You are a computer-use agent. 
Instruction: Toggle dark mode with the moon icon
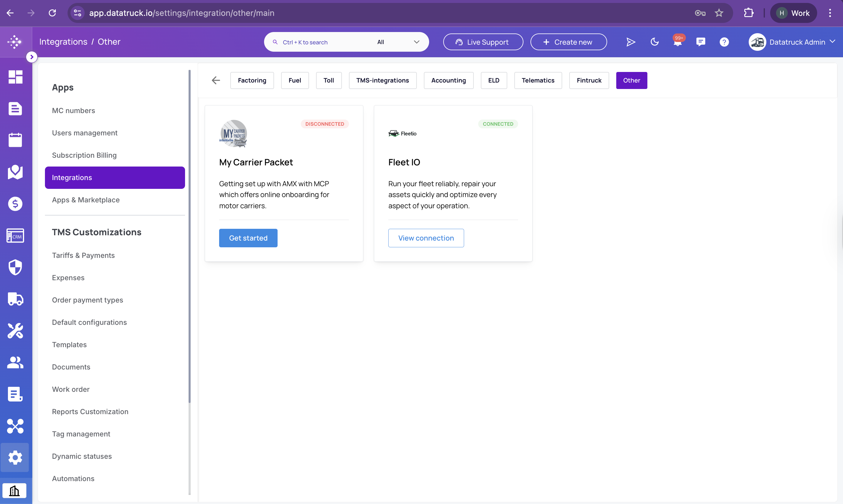(x=654, y=42)
